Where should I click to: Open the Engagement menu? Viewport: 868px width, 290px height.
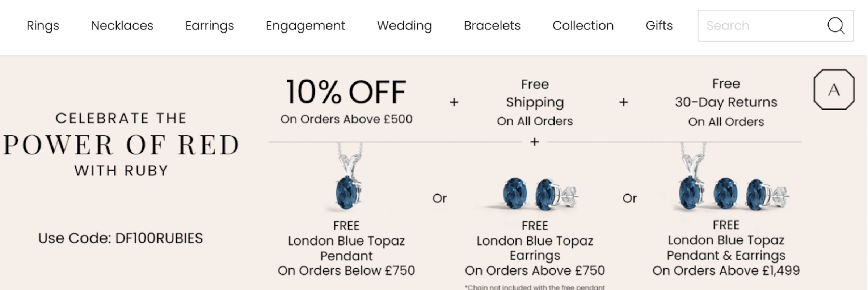[305, 26]
